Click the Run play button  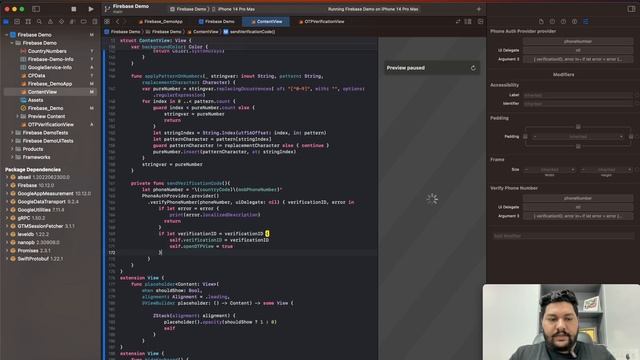point(91,9)
